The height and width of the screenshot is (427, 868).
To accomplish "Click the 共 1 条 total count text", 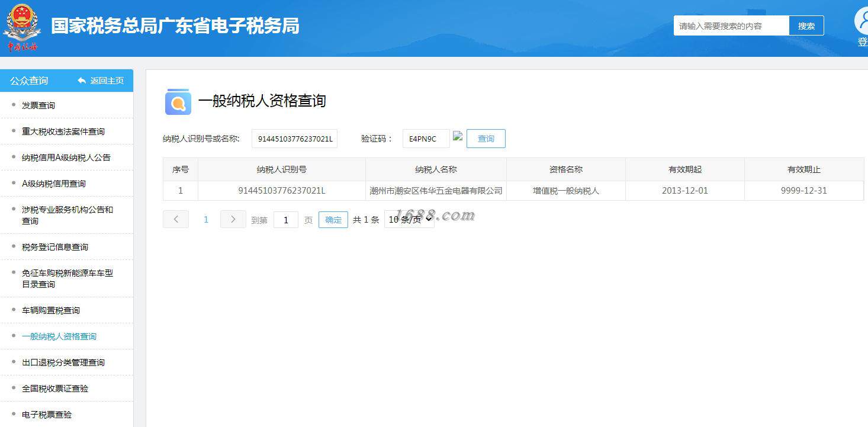I will (x=366, y=220).
